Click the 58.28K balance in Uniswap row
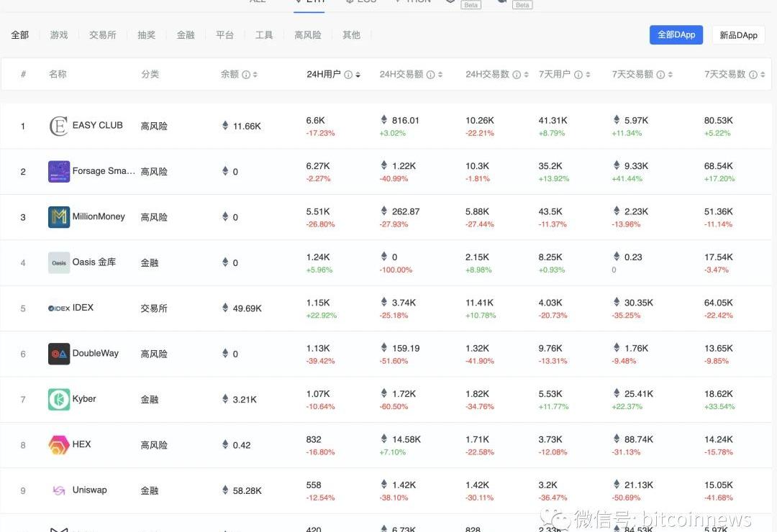The image size is (777, 532). (247, 490)
